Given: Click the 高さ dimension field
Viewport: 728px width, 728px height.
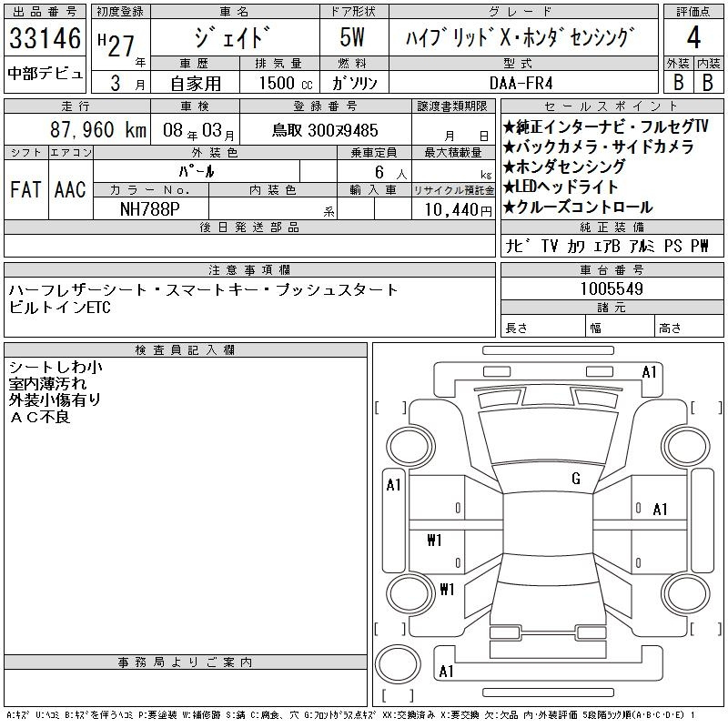Looking at the screenshot, I should pos(689,326).
